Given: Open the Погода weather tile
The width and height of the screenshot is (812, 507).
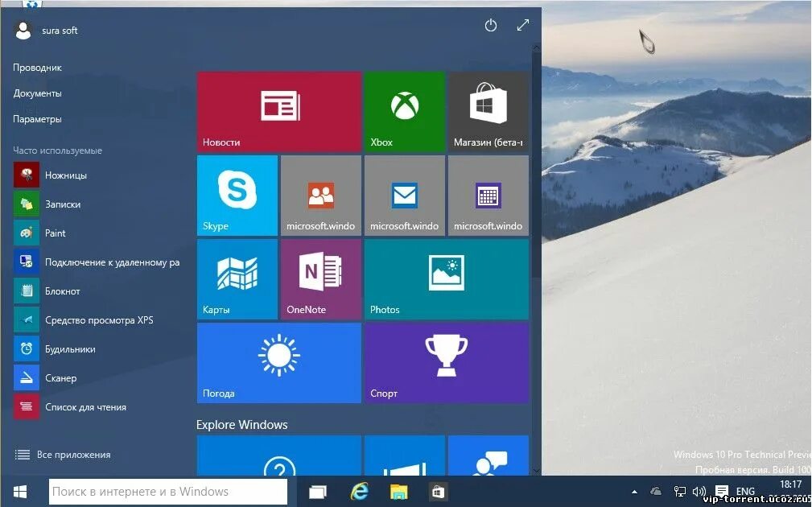Looking at the screenshot, I should tap(279, 363).
